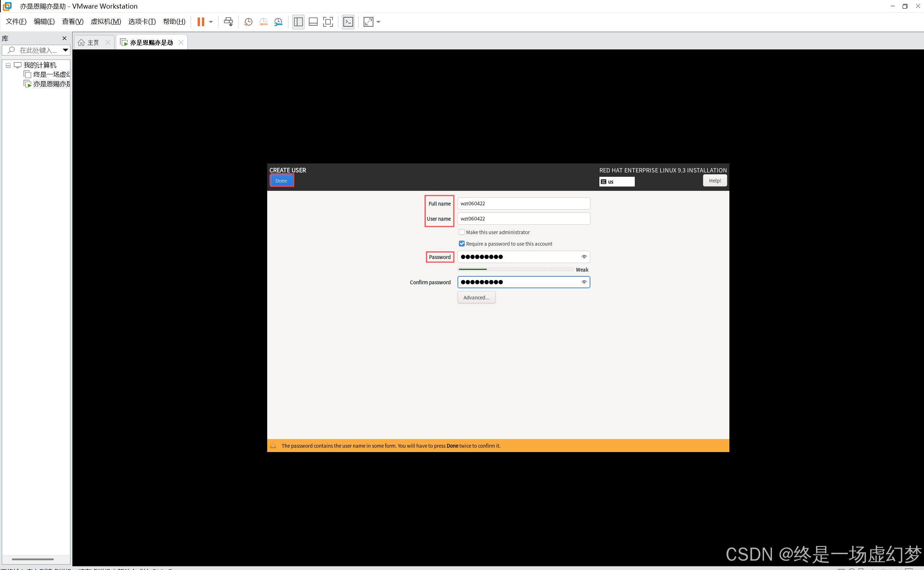This screenshot has height=570, width=924.
Task: Collapse the 我的计算机 tree node
Action: tap(8, 65)
